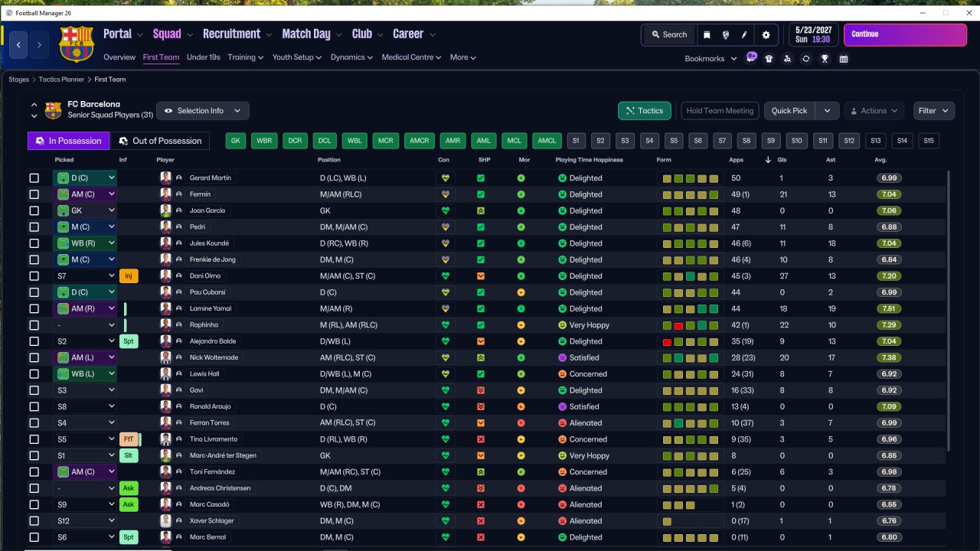
Task: Click the FC Barcelona crest in the header
Action: 76,44
